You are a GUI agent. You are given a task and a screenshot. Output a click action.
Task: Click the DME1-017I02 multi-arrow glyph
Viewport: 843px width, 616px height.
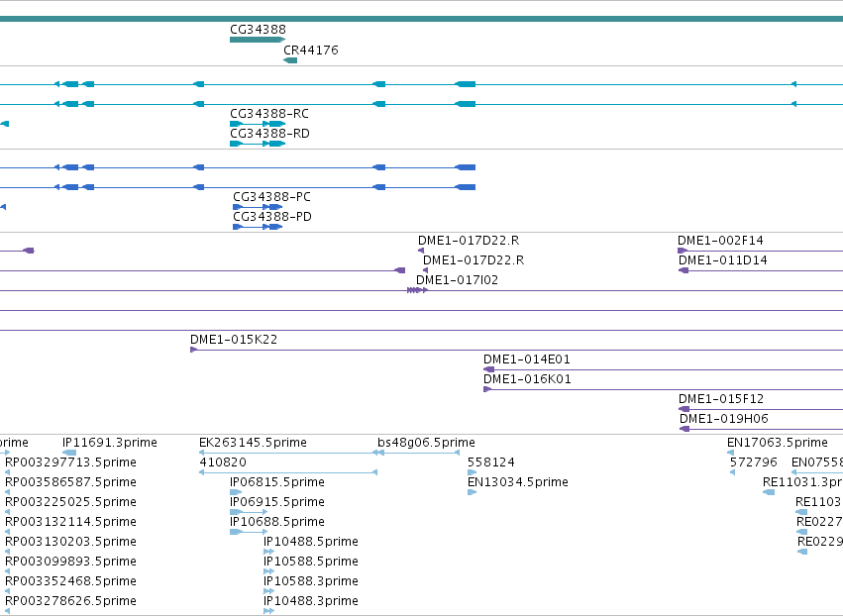point(418,290)
